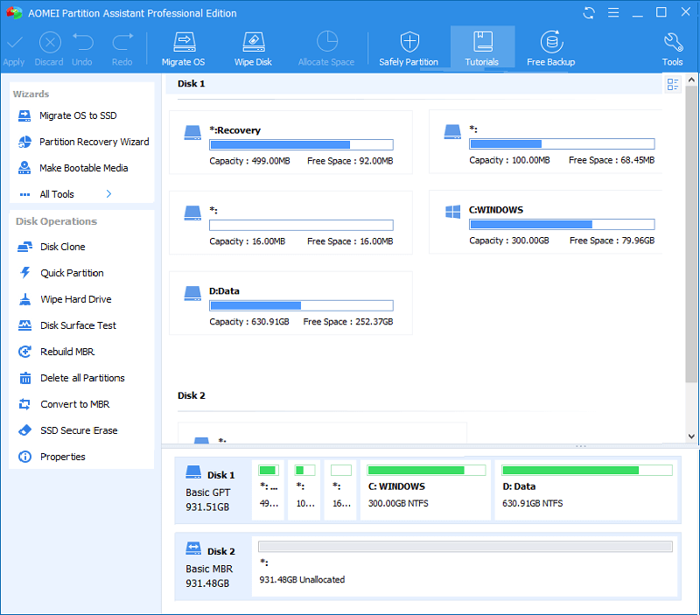
Task: Select Disk 2 in disk map
Action: (x=213, y=567)
